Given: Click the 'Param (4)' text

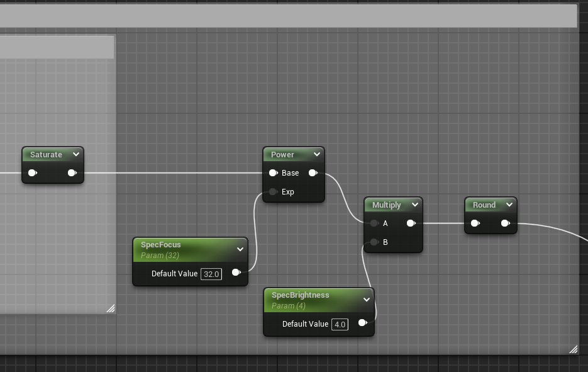Looking at the screenshot, I should click(289, 305).
